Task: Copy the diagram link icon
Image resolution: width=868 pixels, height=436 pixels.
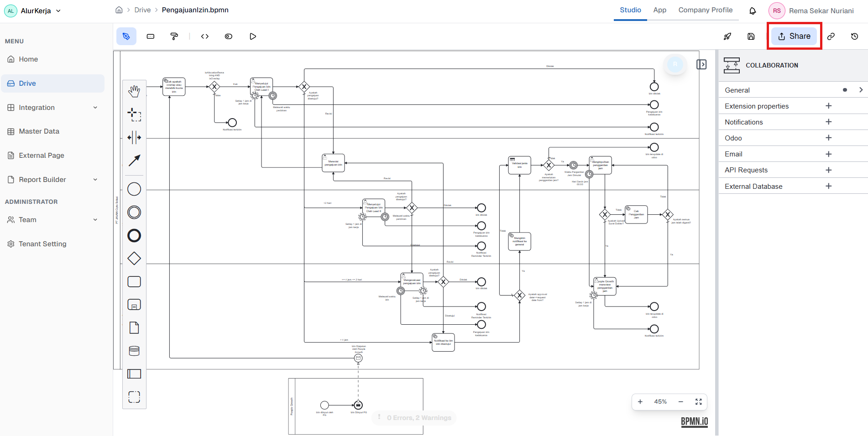Action: [x=831, y=36]
